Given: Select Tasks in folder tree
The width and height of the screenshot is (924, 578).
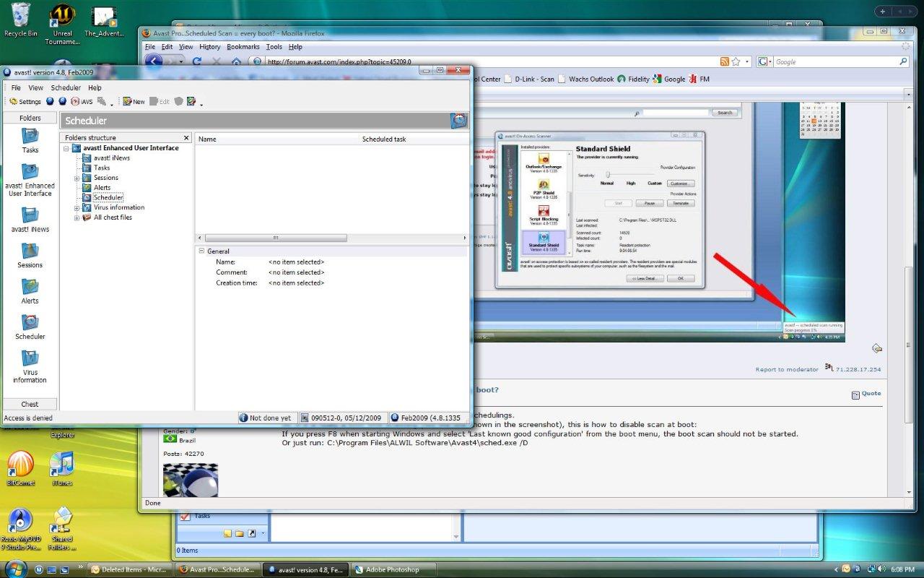Looking at the screenshot, I should tap(102, 168).
